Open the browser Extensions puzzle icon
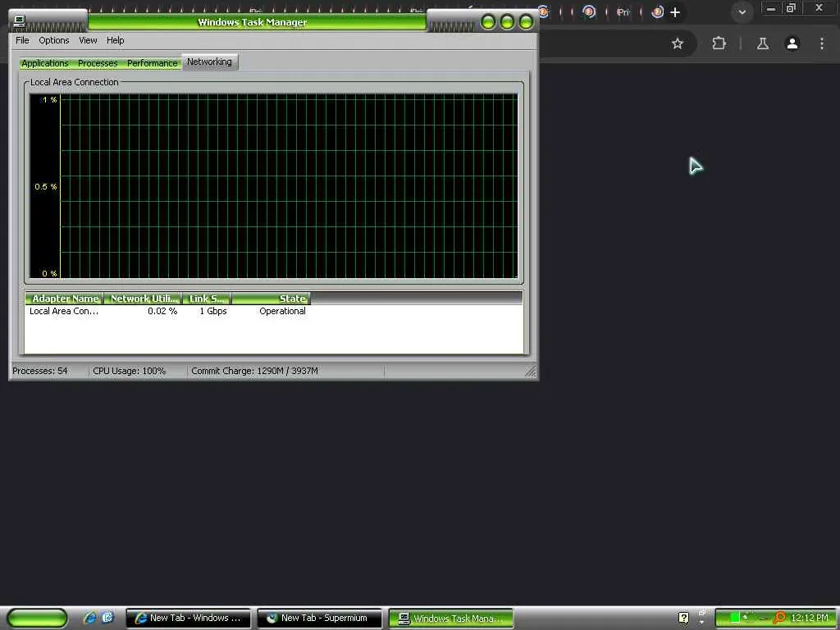This screenshot has width=840, height=630. pyautogui.click(x=719, y=43)
